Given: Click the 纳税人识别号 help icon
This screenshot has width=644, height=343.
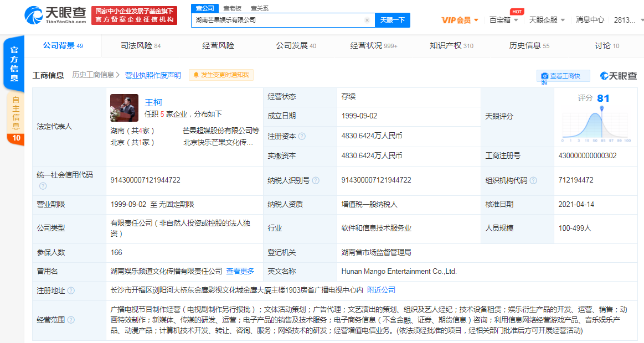Looking at the screenshot, I should tap(316, 180).
